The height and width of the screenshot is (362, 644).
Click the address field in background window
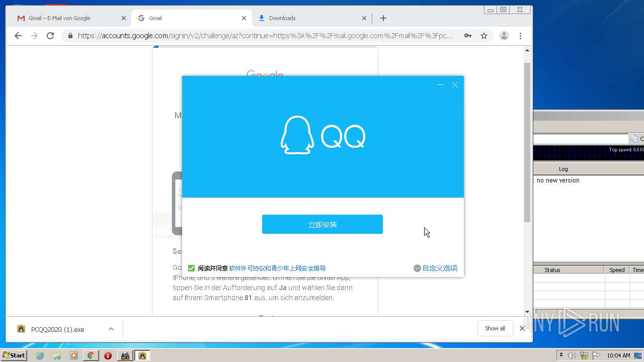pyautogui.click(x=581, y=139)
